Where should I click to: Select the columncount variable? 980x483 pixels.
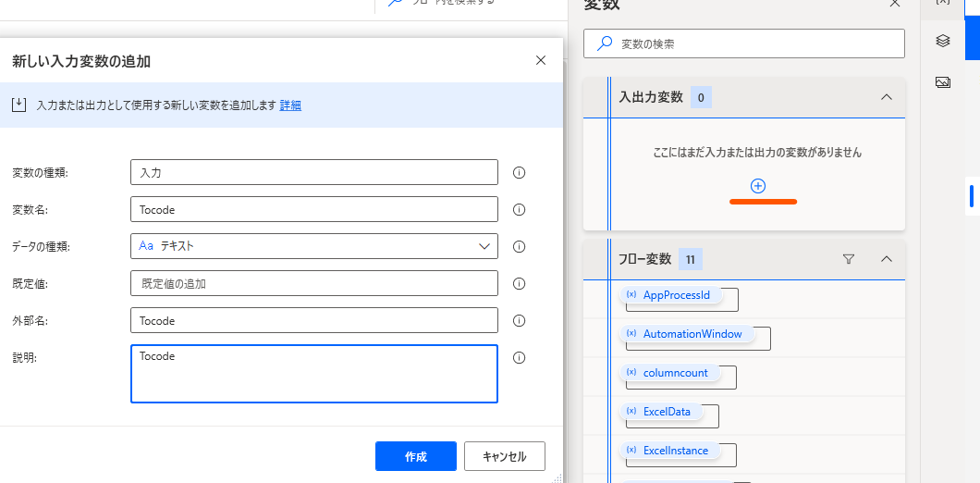pos(670,373)
